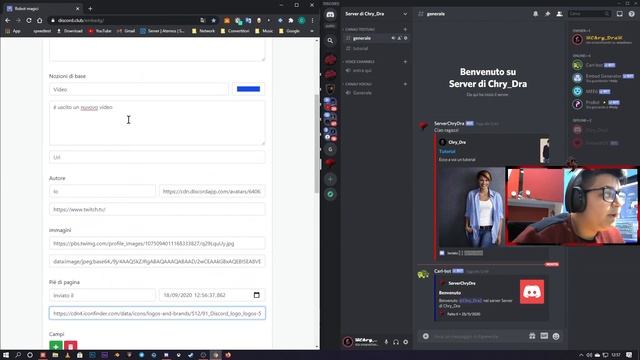Open notification bell in Discord channel header
The width and height of the screenshot is (640, 360).
coord(535,14)
